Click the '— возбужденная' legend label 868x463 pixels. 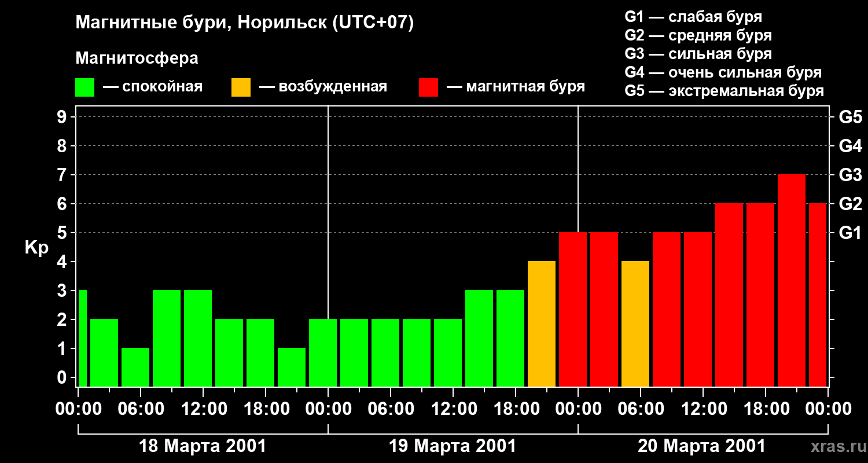pyautogui.click(x=323, y=87)
